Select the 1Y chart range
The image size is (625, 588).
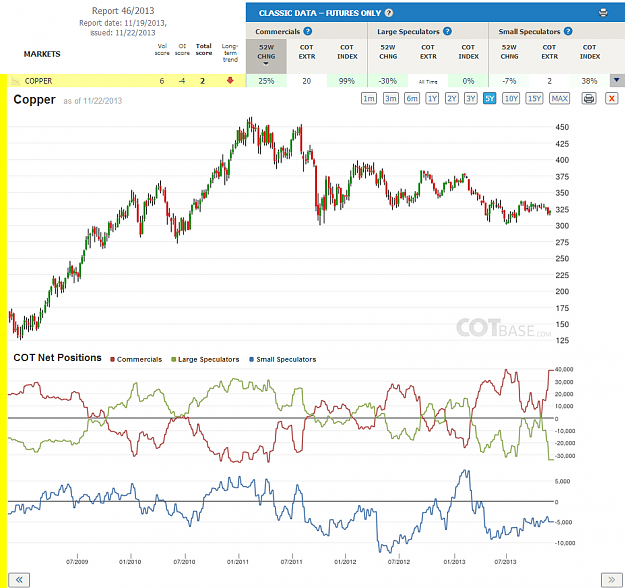point(432,98)
